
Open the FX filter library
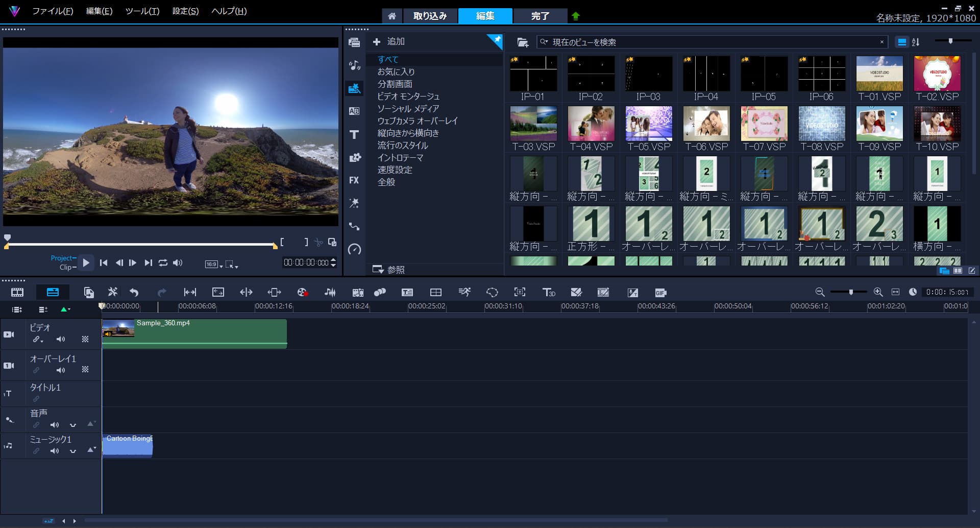[x=354, y=180]
